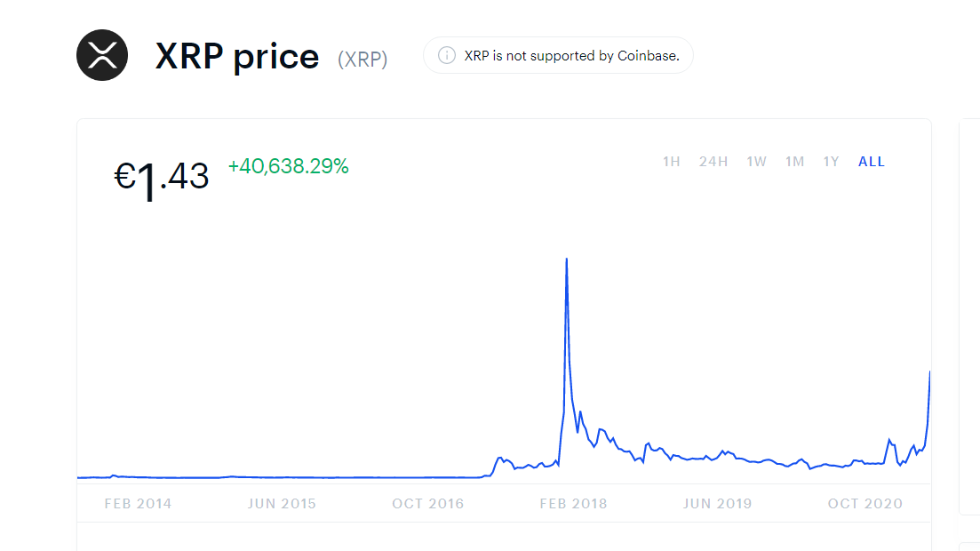Image resolution: width=980 pixels, height=551 pixels.
Task: Choose the 1M chart period
Action: pos(794,162)
